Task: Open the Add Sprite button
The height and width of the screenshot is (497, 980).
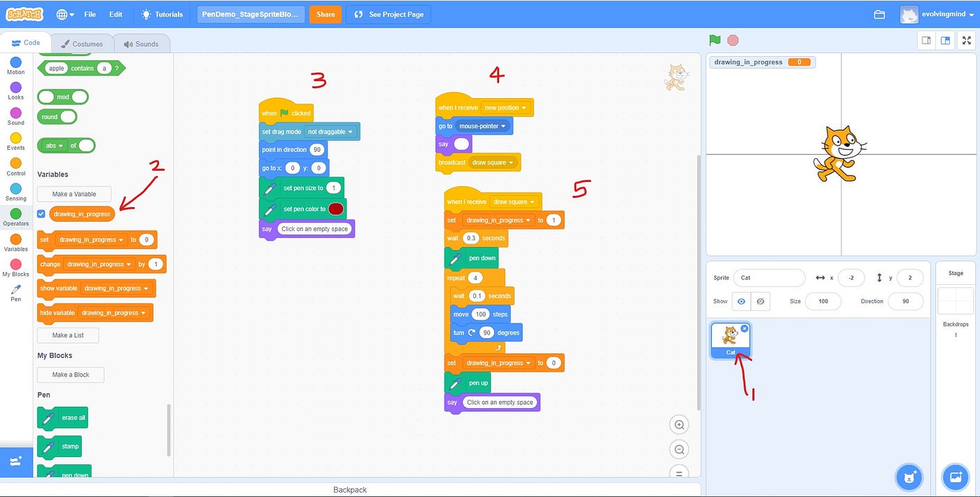Action: tap(909, 477)
